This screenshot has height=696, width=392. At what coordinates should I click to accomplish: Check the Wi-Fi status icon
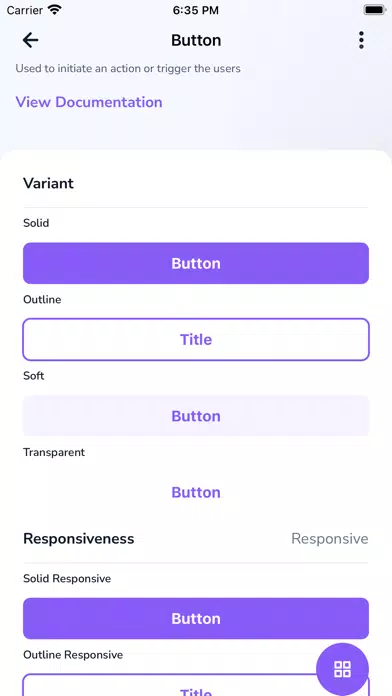[x=55, y=10]
